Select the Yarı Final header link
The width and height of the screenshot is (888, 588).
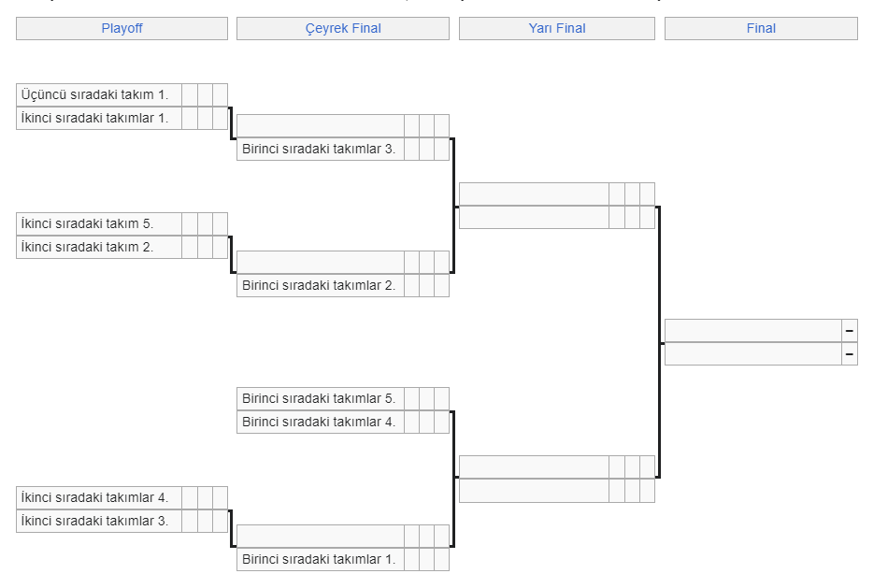557,29
